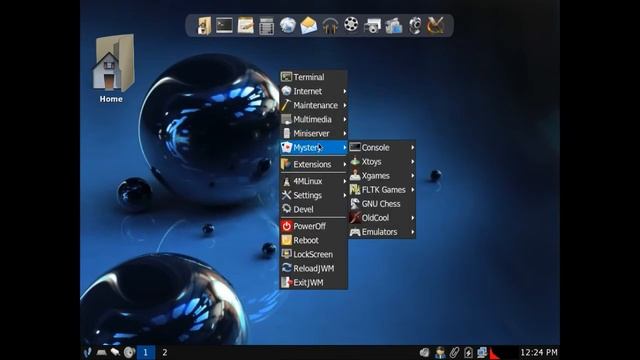Open the mail envelope icon in the dock
This screenshot has width=640, height=360.
point(309,25)
